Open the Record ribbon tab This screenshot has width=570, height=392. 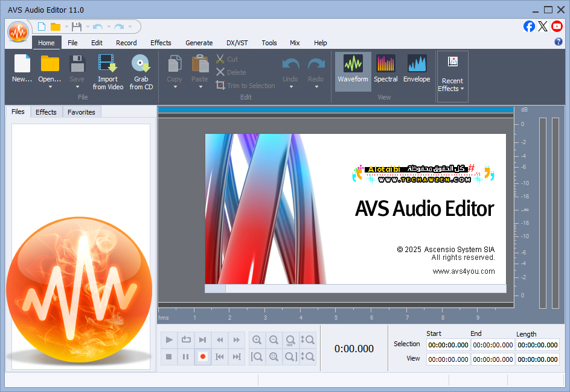[x=126, y=43]
